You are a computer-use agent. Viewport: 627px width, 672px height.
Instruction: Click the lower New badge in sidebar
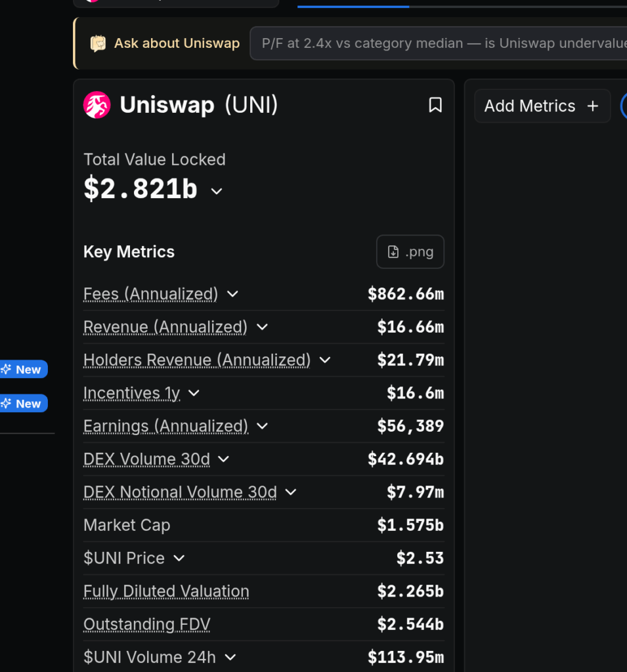pos(24,404)
